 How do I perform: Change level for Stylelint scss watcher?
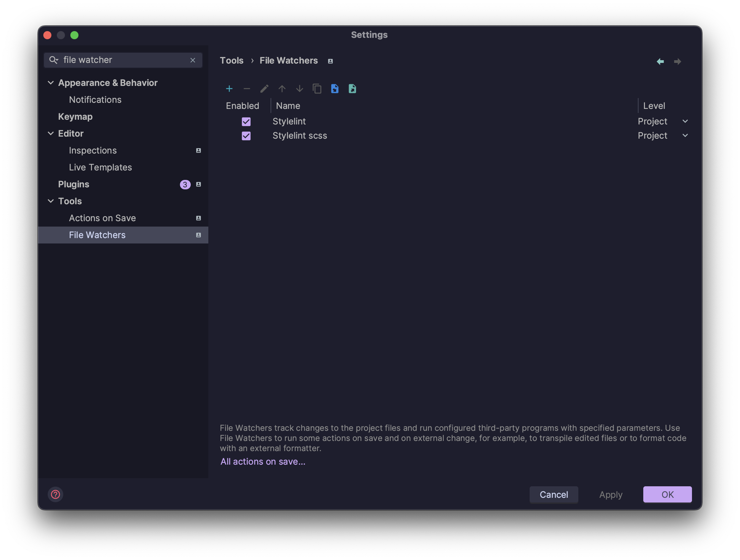point(685,136)
